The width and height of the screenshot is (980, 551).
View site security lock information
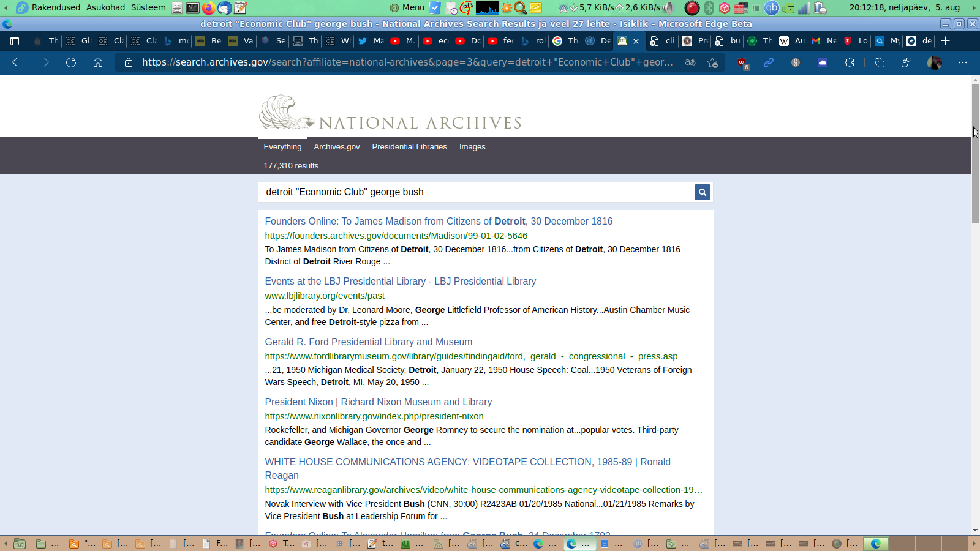point(128,62)
